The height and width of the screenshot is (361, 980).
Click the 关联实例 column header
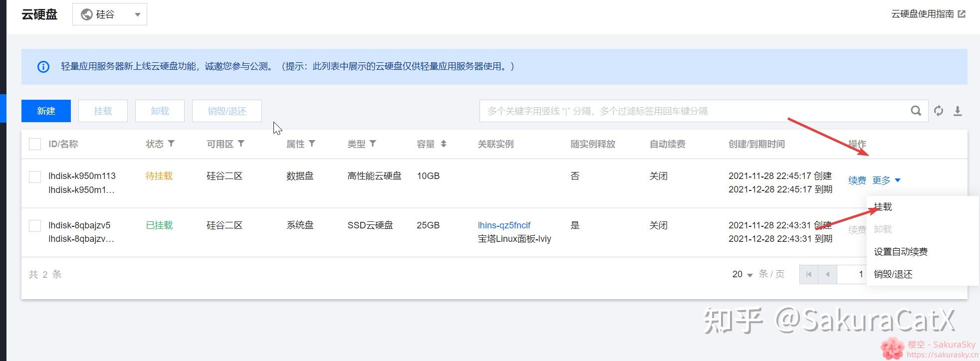495,144
